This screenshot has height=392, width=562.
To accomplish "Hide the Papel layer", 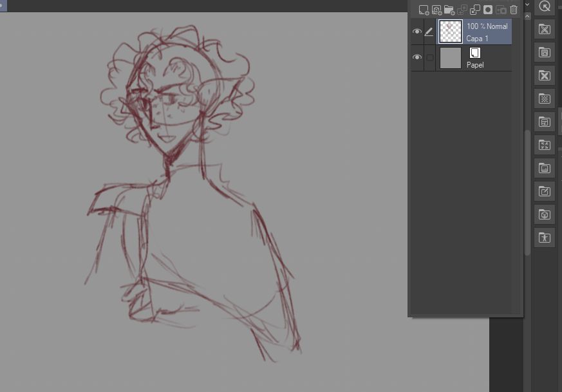I will [417, 57].
